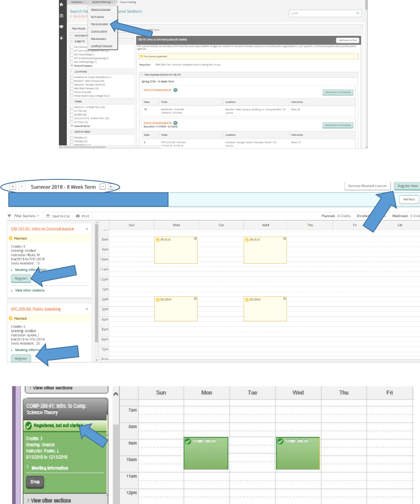
Task: Check the Monday days of week filter
Action: pos(71,137)
